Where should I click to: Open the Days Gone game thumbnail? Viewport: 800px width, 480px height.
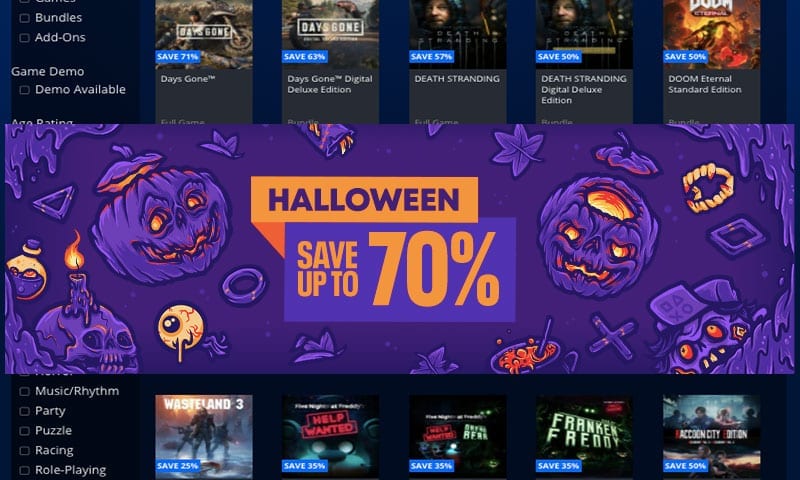204,34
